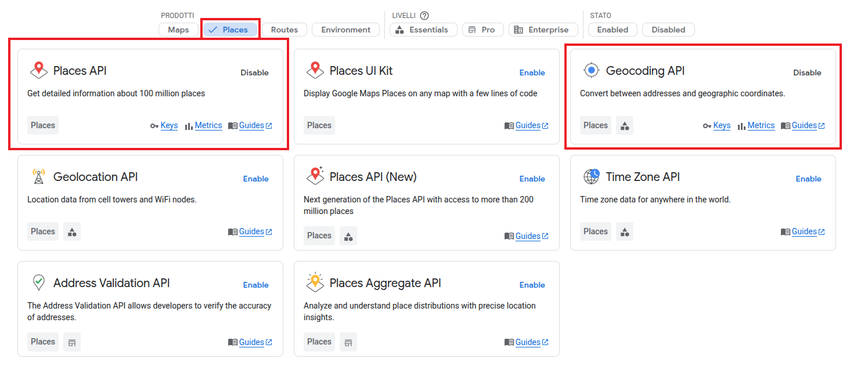Screen dimensions: 868x377
Task: Enable the Time Zone API
Action: [809, 179]
